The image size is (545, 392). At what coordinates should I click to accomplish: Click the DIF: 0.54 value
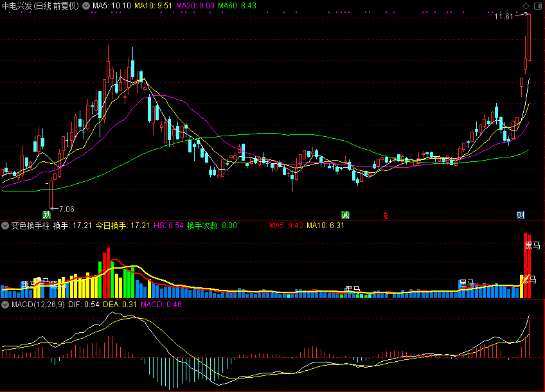[84, 305]
